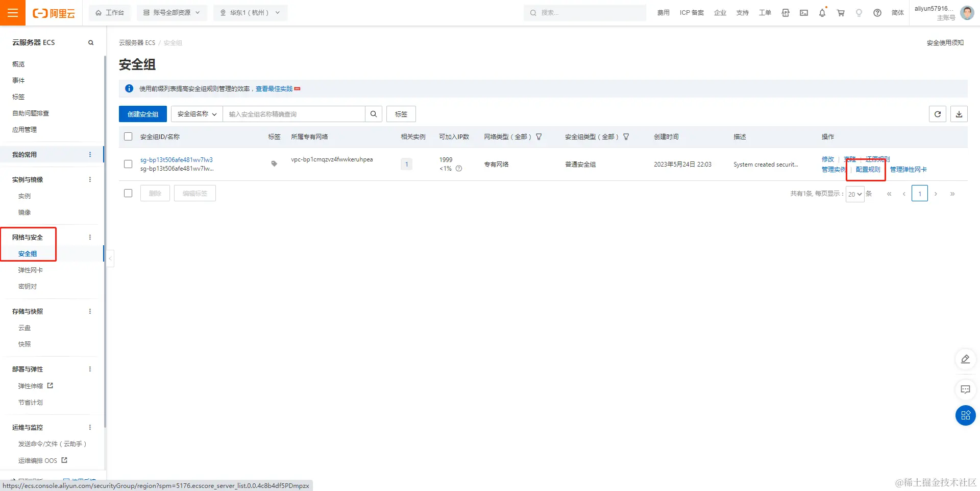The image size is (980, 491).
Task: Open the shopping cart
Action: 841,13
